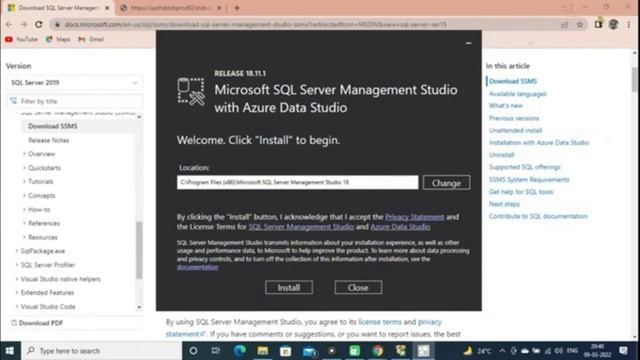Click the taskbar search box
The image size is (640, 360).
tap(101, 351)
